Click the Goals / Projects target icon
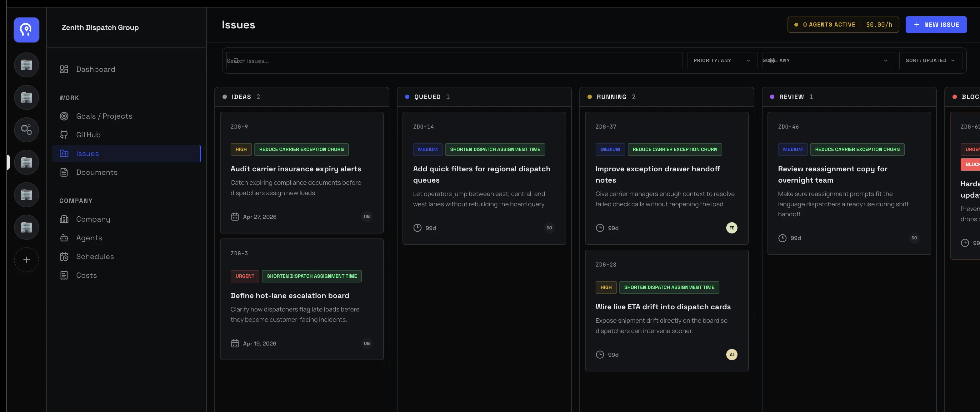The width and height of the screenshot is (980, 412). (x=64, y=116)
